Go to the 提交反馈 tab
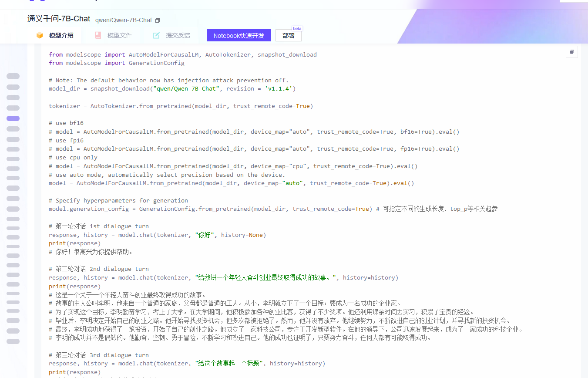Screen dimensions: 588x378 click(171, 35)
